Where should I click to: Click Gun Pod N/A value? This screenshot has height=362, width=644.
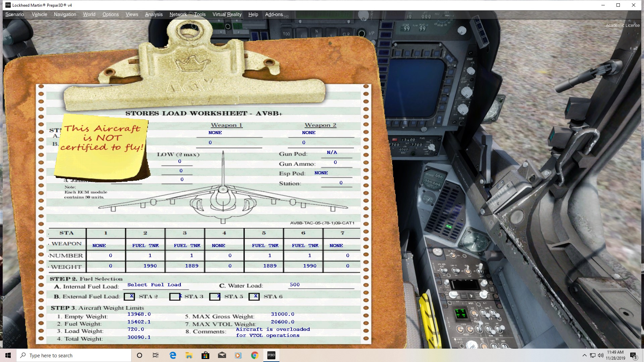tap(332, 153)
